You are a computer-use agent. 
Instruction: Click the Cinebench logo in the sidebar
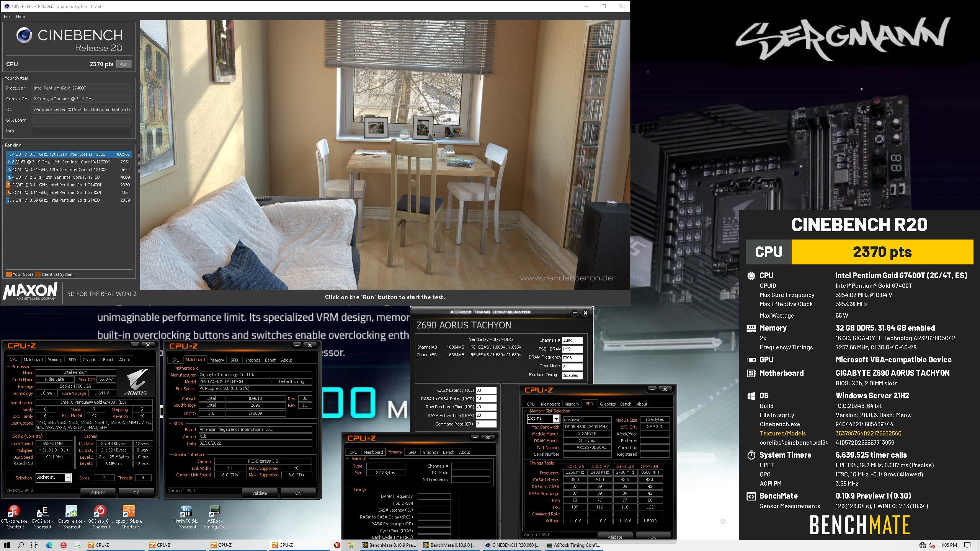24,35
